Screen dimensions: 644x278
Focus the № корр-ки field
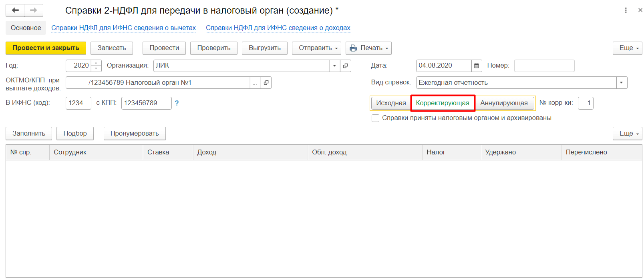[x=586, y=103]
